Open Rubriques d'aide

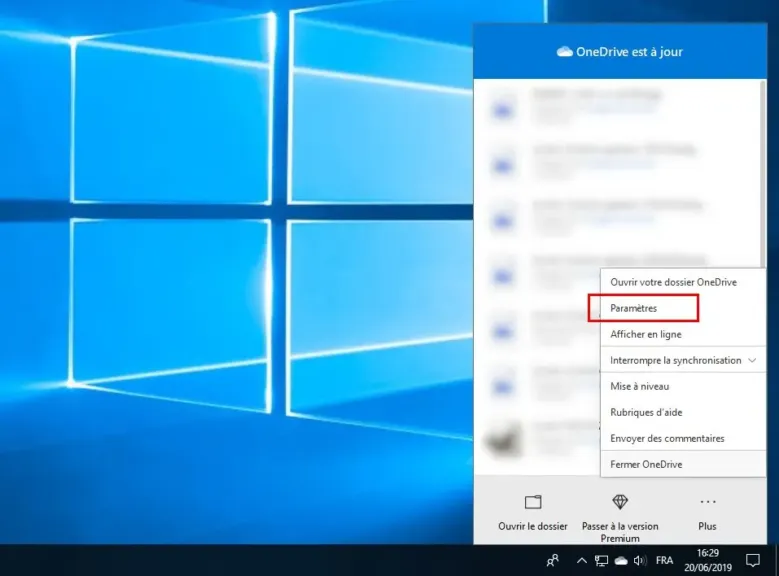pyautogui.click(x=683, y=412)
